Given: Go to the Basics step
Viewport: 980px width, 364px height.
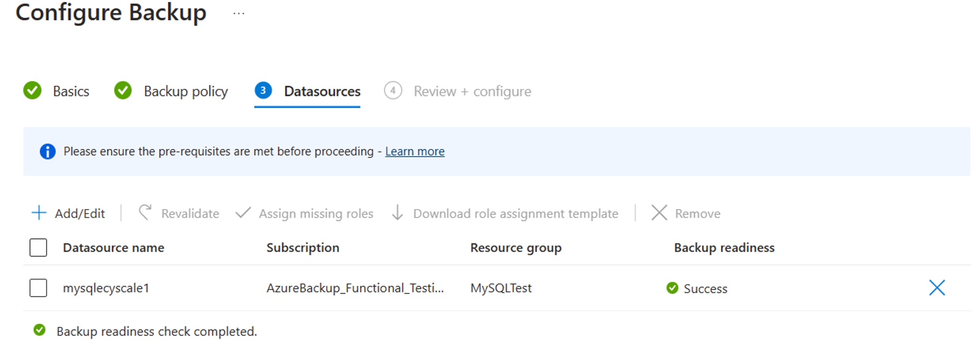Looking at the screenshot, I should click(x=56, y=91).
